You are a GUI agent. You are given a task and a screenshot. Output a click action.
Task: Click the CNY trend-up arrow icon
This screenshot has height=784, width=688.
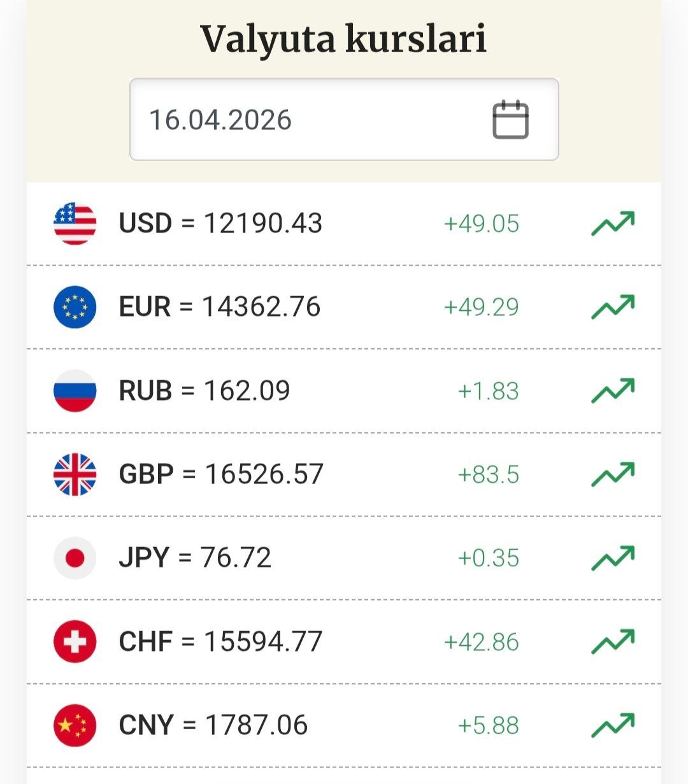(x=613, y=725)
